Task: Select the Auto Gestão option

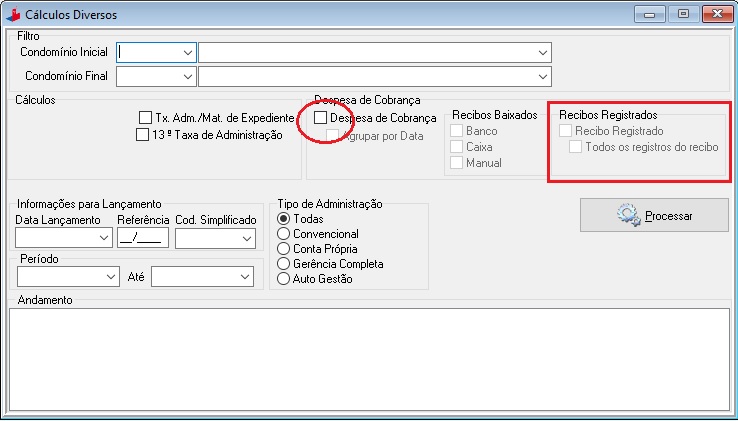Action: point(283,279)
